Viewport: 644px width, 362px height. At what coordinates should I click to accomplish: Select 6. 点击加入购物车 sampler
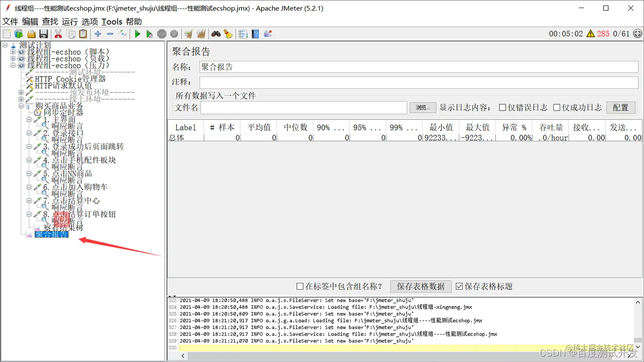[75, 187]
